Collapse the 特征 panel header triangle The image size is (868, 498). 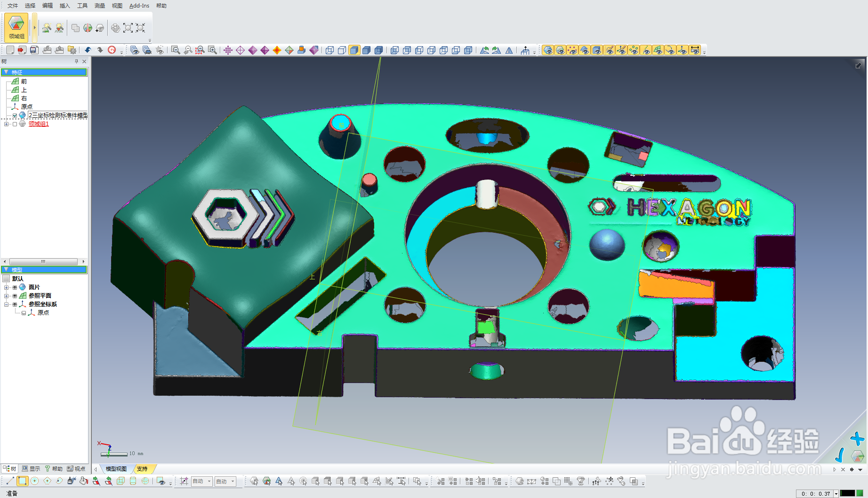tap(6, 72)
